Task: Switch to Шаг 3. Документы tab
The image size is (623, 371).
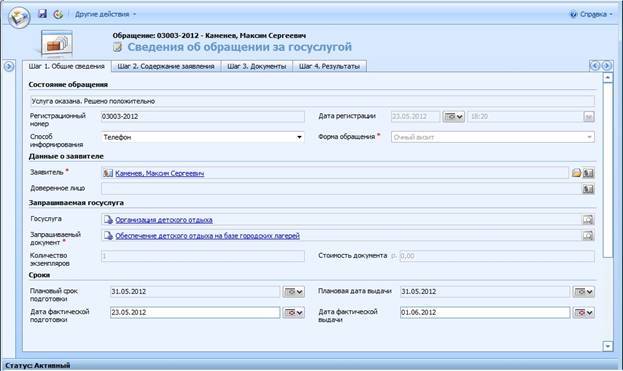Action: click(257, 66)
